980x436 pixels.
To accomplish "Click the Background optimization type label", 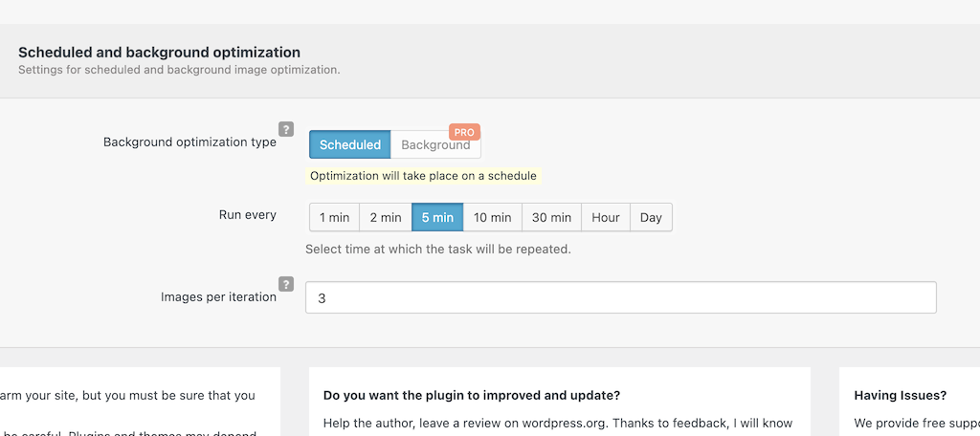I will coord(190,142).
